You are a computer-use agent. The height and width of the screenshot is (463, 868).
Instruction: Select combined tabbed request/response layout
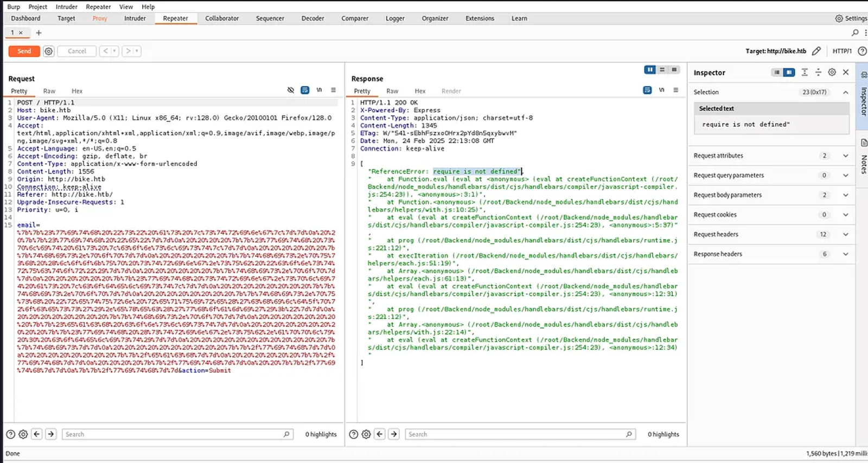pyautogui.click(x=674, y=69)
